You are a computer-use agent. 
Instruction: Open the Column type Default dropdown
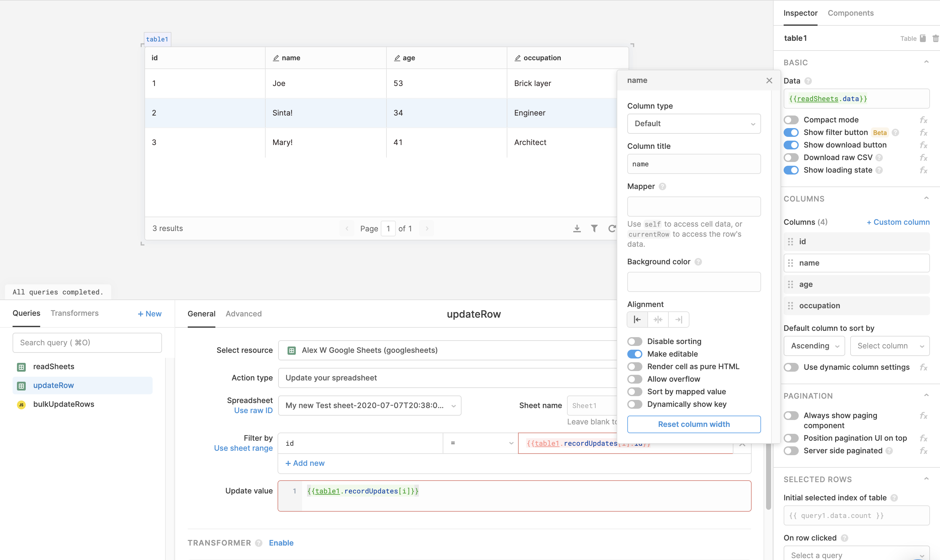(694, 124)
